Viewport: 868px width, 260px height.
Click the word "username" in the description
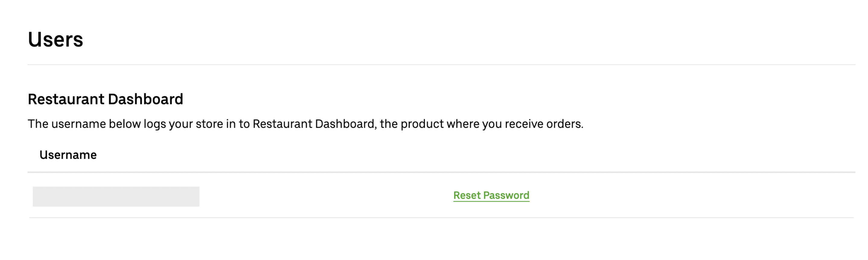tap(78, 124)
